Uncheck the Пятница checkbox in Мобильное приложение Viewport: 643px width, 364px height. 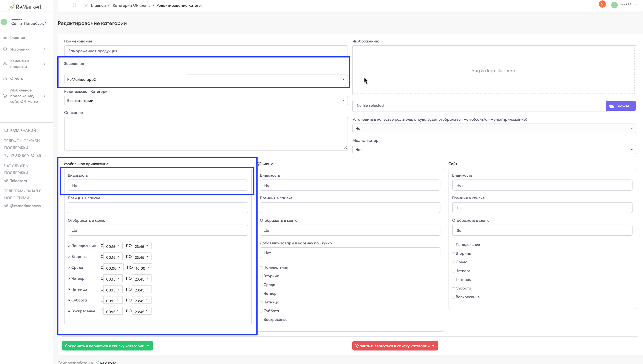coord(69,290)
